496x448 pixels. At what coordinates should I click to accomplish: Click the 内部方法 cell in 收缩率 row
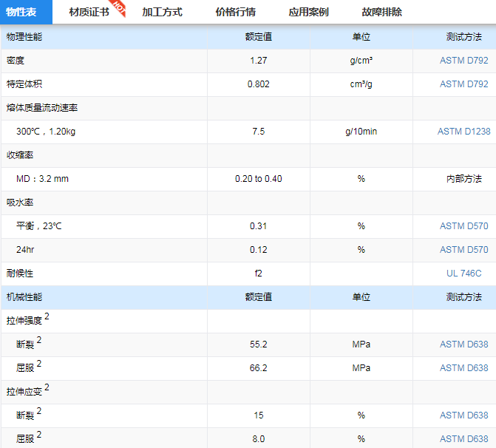(463, 179)
